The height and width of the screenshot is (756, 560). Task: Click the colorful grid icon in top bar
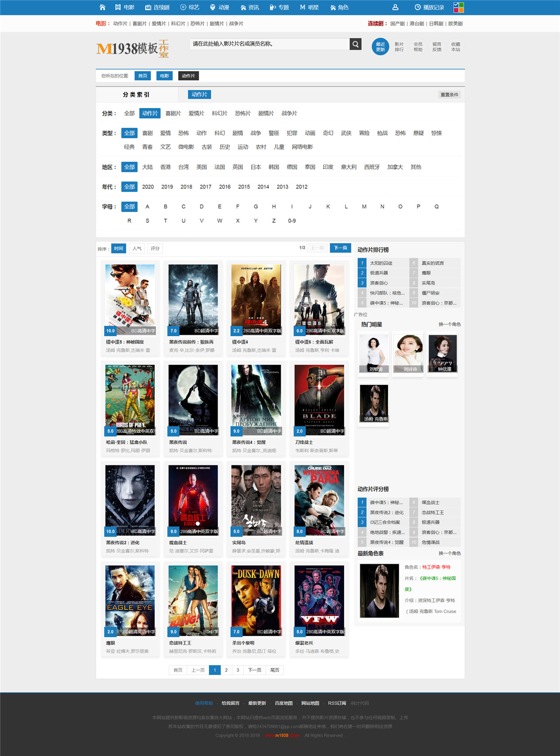coord(458,7)
